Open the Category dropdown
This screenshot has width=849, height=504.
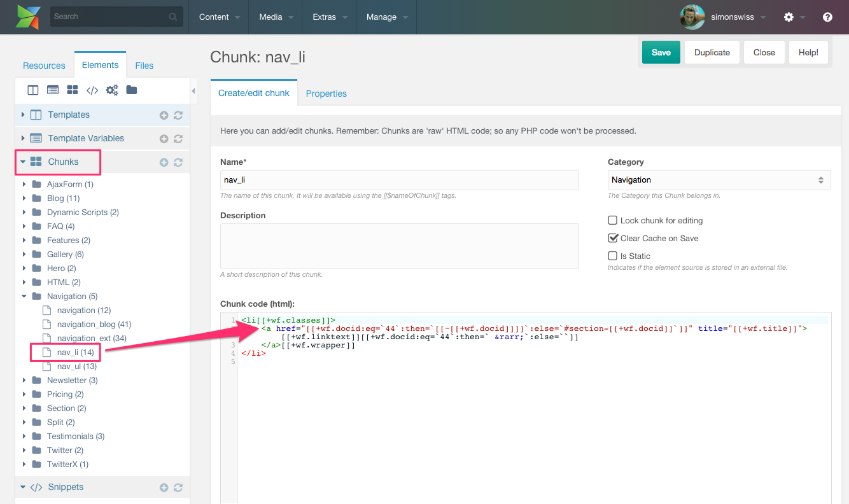pyautogui.click(x=719, y=180)
